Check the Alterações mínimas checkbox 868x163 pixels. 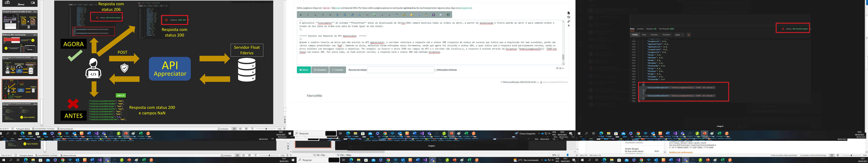(x=435, y=70)
